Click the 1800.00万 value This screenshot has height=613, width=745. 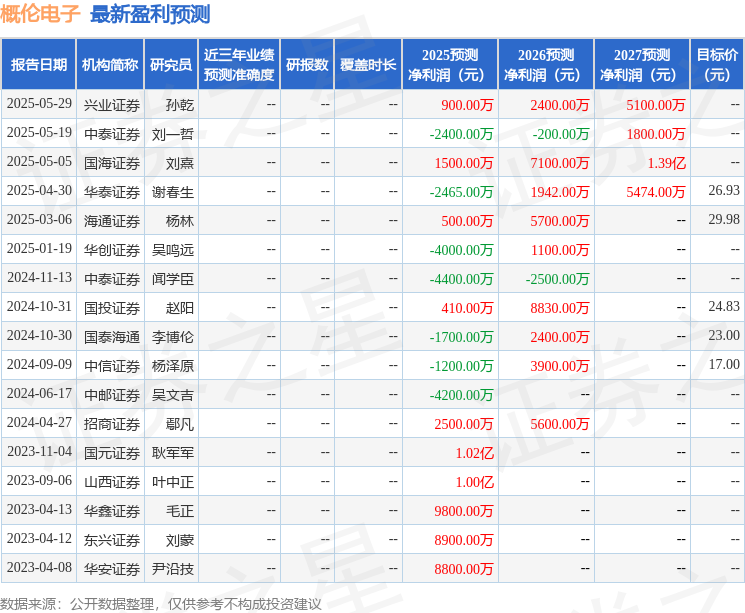[656, 134]
